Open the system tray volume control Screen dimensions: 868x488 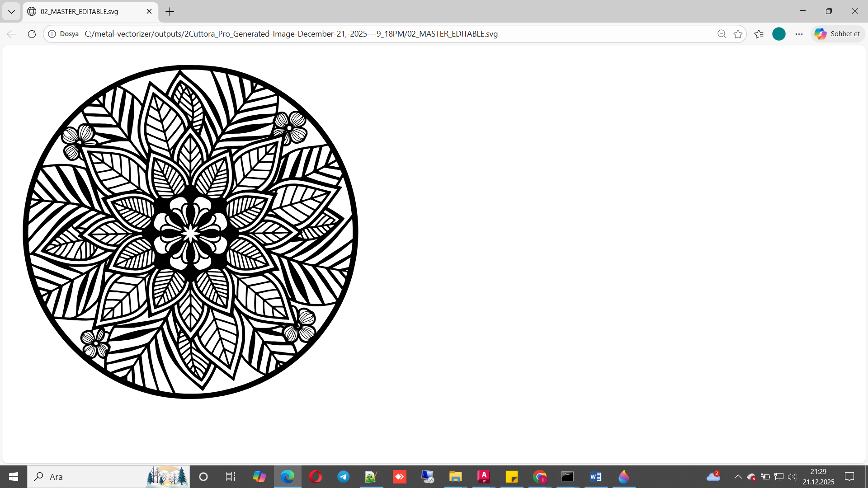pyautogui.click(x=792, y=477)
